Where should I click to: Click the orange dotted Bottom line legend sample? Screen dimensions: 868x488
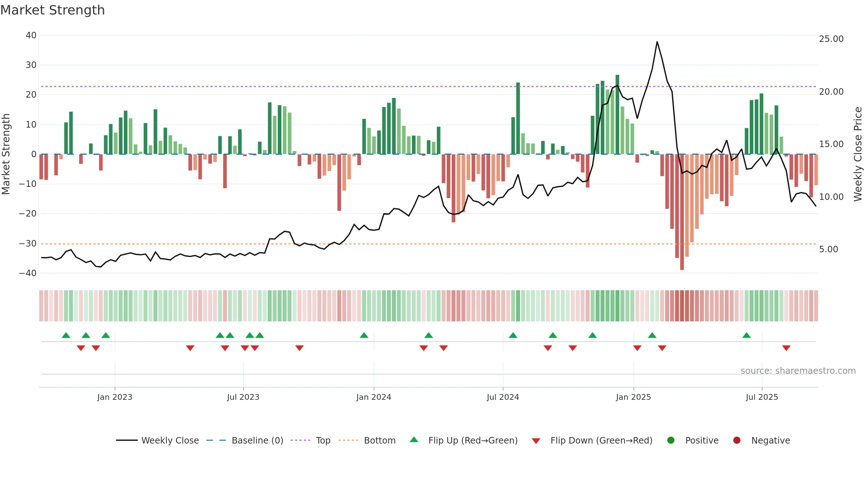tap(348, 440)
